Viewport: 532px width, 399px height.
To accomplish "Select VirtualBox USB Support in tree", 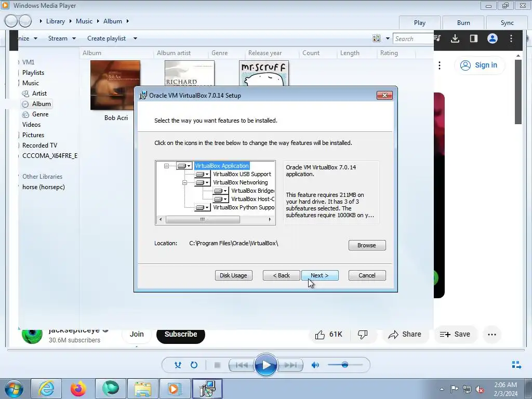I will coord(242,174).
